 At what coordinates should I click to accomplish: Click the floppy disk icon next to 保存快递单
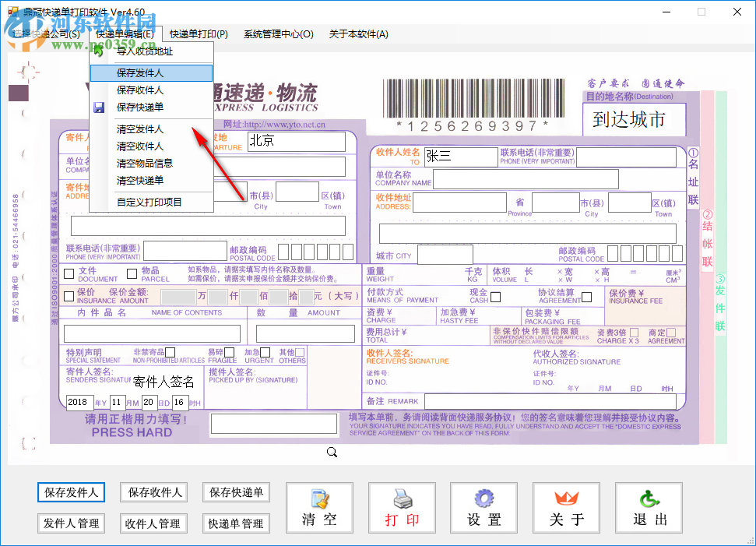pos(100,108)
